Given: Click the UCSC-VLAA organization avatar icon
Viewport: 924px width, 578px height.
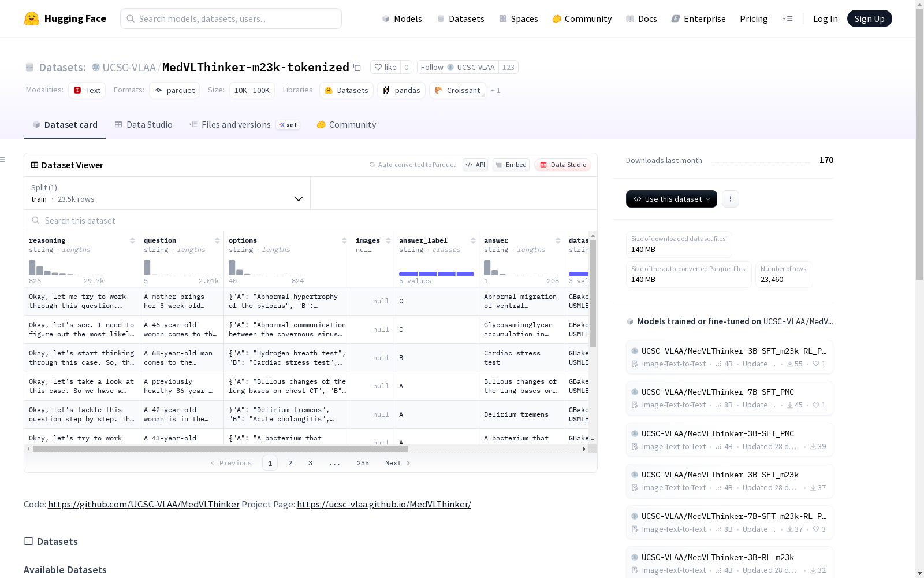Looking at the screenshot, I should pos(96,67).
